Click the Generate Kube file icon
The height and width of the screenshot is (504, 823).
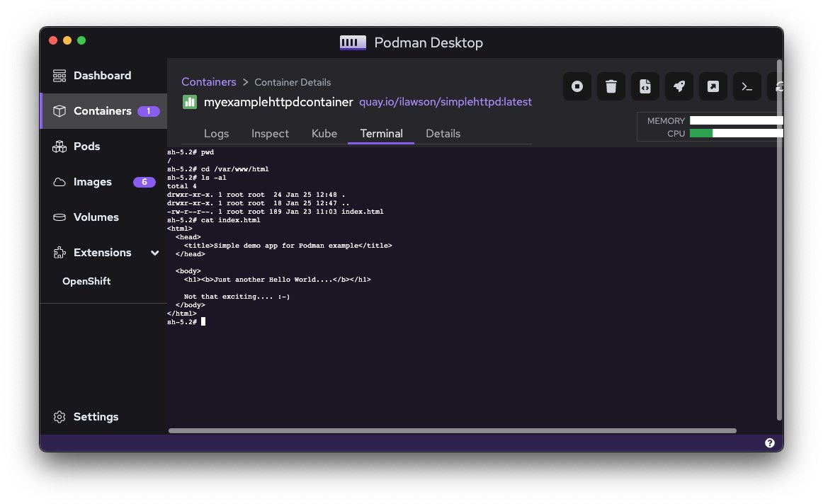tap(645, 86)
